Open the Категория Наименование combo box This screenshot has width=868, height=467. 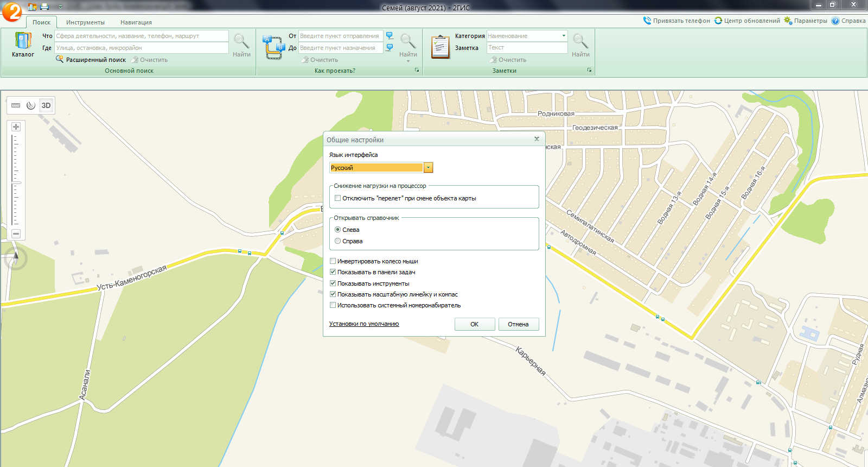click(527, 36)
